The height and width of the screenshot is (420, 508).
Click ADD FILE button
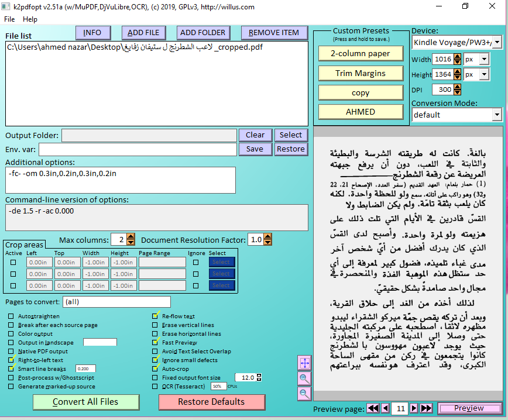pos(144,33)
